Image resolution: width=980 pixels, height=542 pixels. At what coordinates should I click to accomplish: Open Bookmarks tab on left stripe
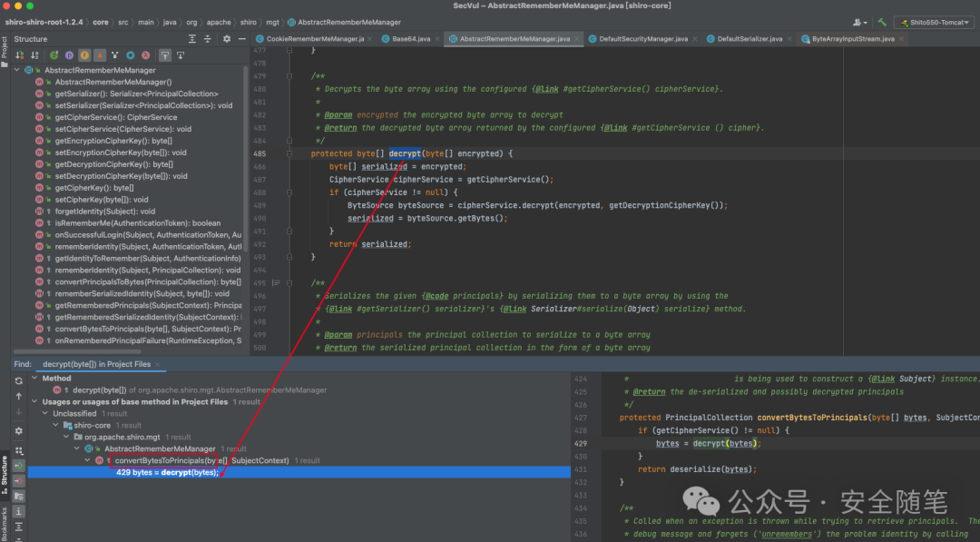click(5, 524)
